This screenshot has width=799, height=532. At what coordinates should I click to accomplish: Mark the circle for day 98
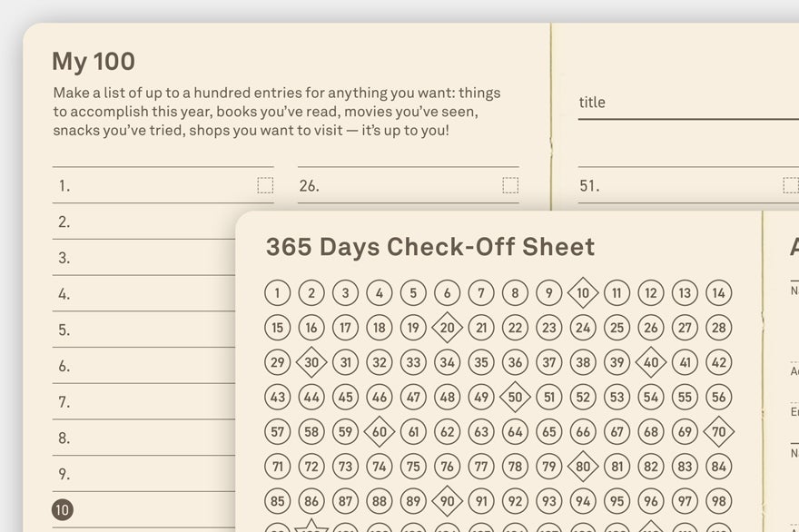pos(718,501)
